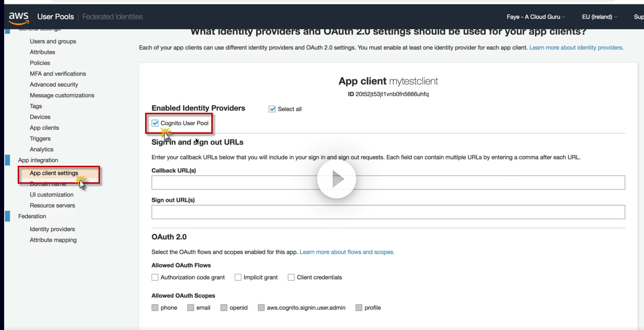The width and height of the screenshot is (644, 330).
Task: Uncheck Cognito User Pool provider
Action: coord(155,123)
